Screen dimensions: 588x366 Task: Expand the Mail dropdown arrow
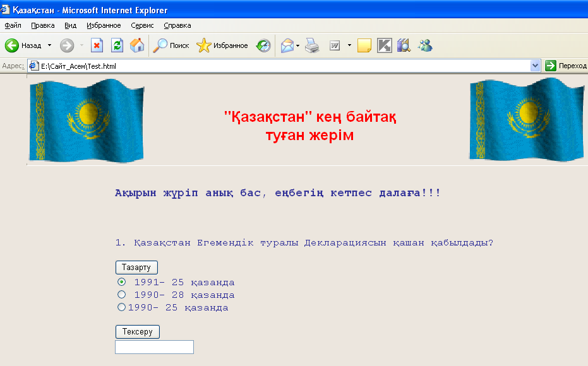[x=297, y=45]
